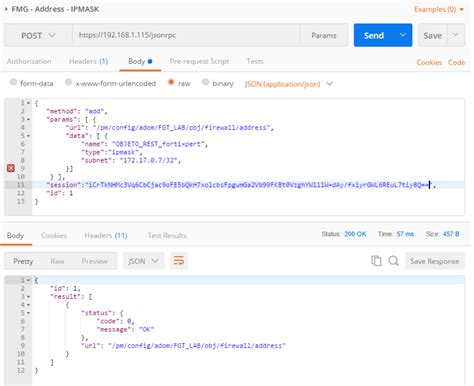Switch to the Authorization tab
The image size is (474, 386).
coord(29,61)
